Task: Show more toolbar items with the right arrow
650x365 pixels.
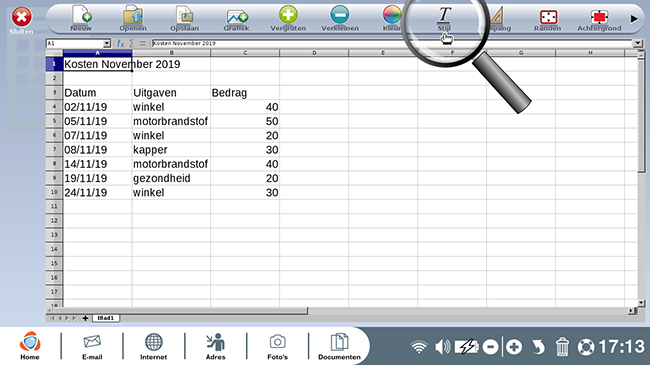Action: click(634, 19)
